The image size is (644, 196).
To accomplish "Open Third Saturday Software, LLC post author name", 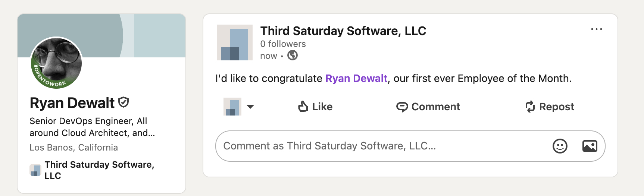I will [343, 31].
